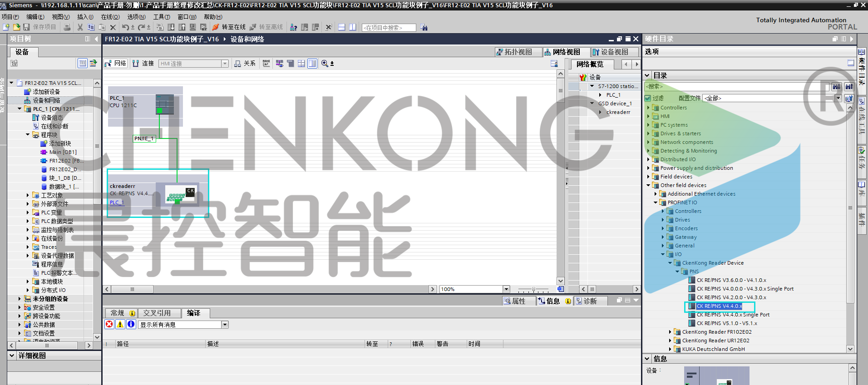Screen dimensions: 868x385
Task: Click the Undo arrow icon in main toolbar
Action: [125, 27]
